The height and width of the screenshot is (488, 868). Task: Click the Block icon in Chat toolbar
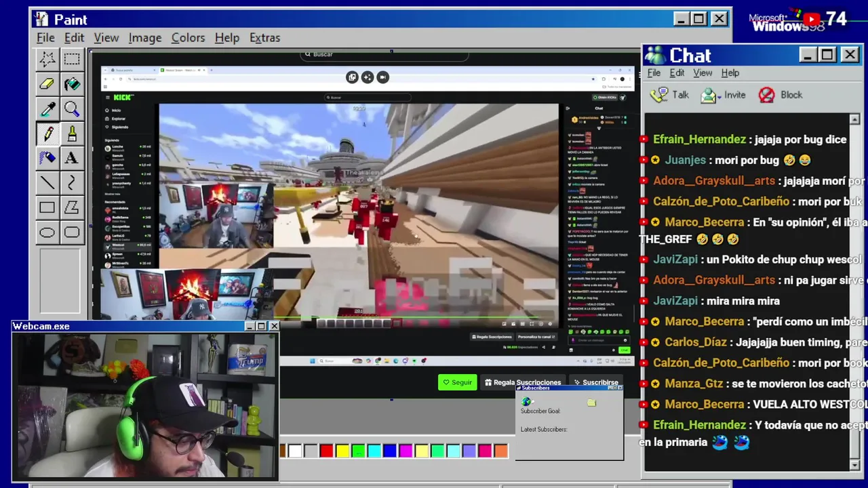click(x=767, y=96)
